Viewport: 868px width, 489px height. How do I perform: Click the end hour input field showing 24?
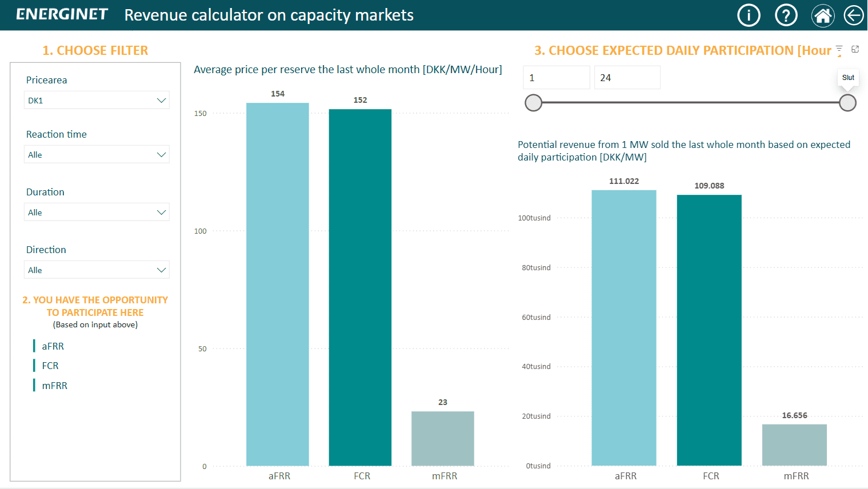627,78
